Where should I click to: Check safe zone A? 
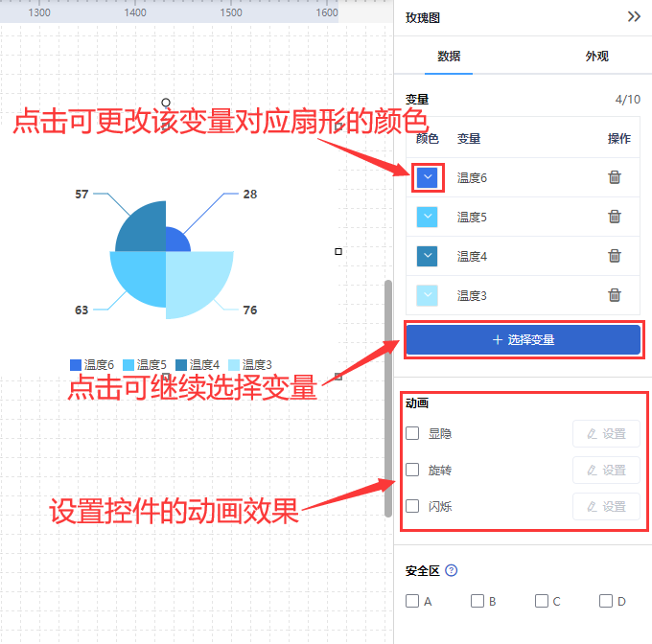click(x=412, y=601)
